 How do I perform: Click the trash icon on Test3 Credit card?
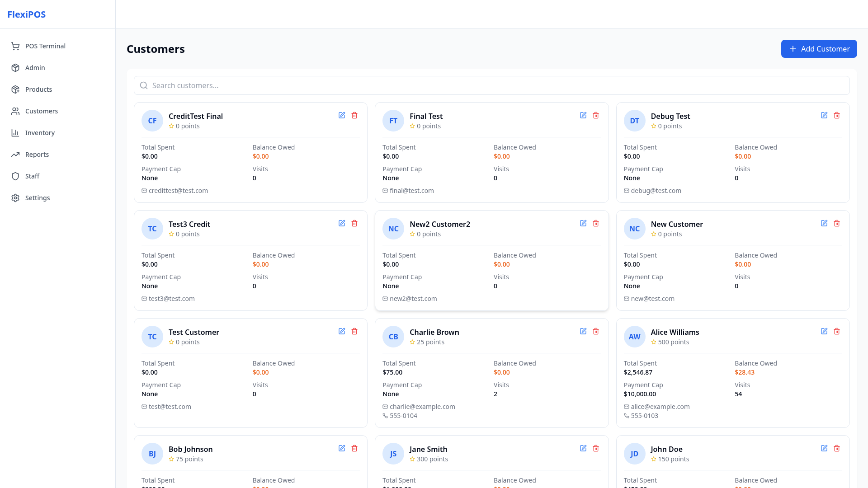[x=354, y=223]
